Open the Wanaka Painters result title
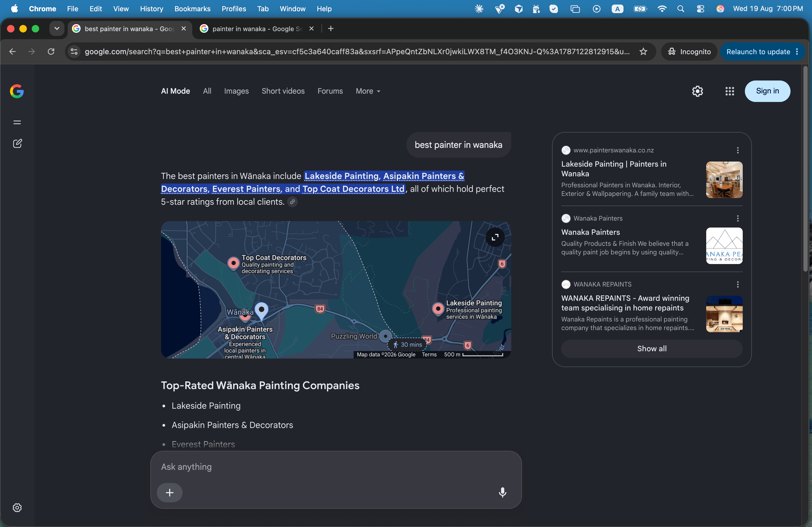 (590, 232)
